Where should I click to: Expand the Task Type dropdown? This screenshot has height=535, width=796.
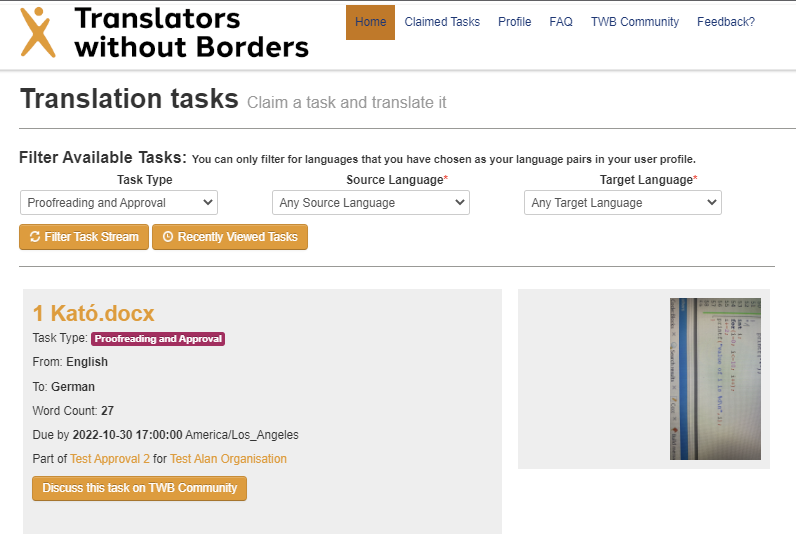tap(119, 203)
